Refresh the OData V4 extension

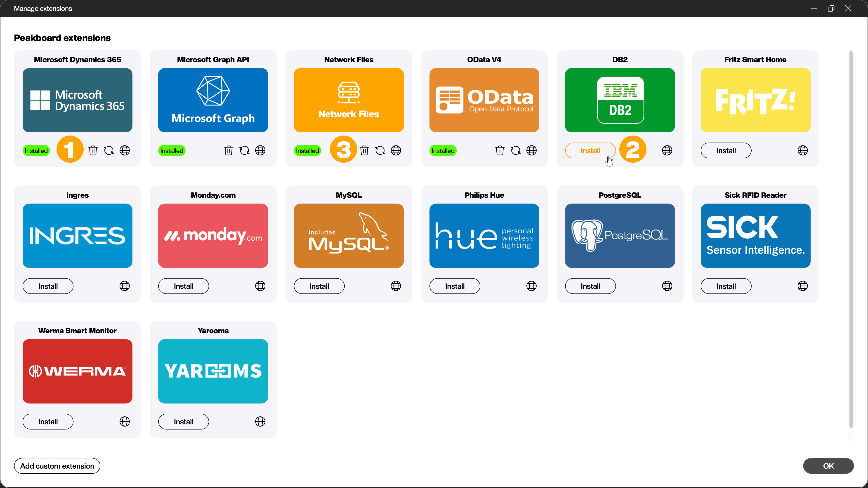pos(516,150)
